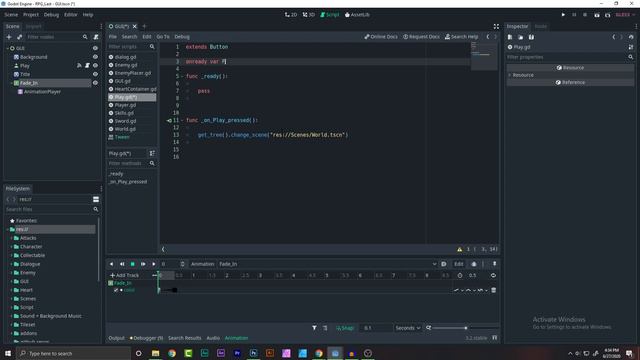Toggle animation loop icon
The width and height of the screenshot is (640, 360).
coord(493,276)
